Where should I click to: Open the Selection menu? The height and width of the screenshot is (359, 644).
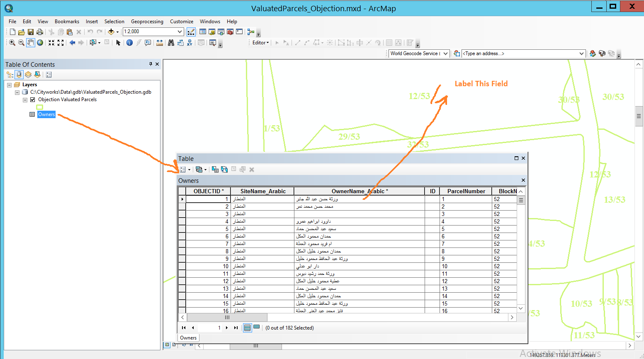(114, 22)
